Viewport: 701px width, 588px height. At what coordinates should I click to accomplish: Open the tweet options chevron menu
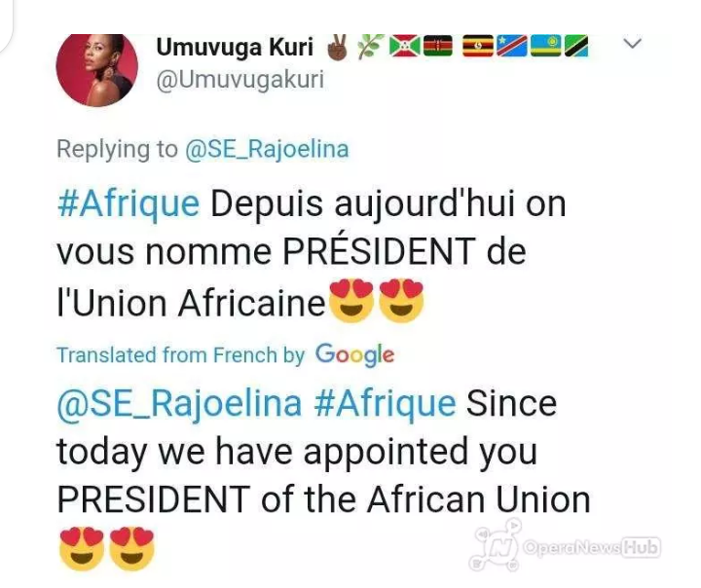pyautogui.click(x=632, y=44)
